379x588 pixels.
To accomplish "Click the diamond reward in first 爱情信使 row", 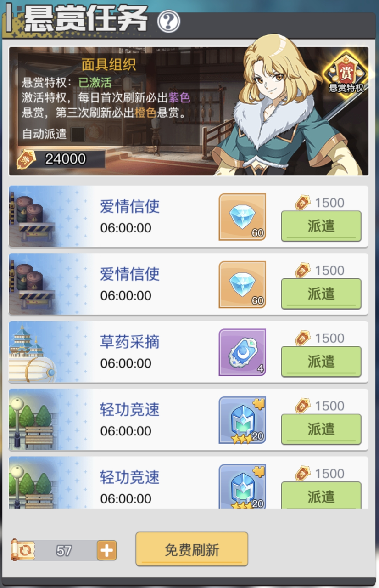I will (x=242, y=217).
